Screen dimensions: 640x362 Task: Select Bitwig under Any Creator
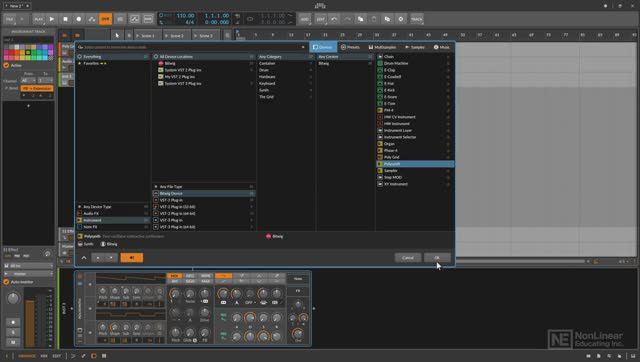coord(345,63)
